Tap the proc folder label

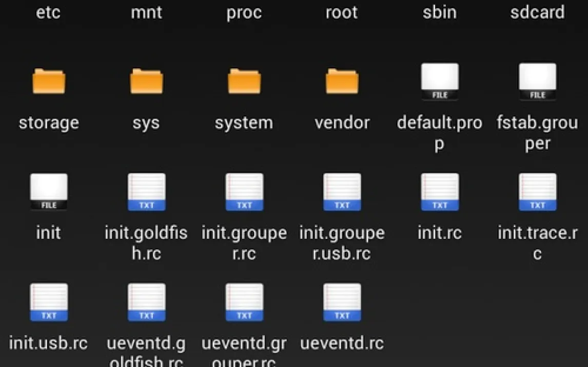(x=244, y=12)
